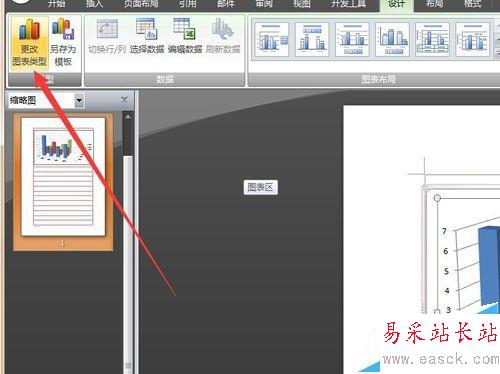Choose the third chart layout thumbnail
The height and width of the screenshot is (374, 500).
click(x=352, y=40)
